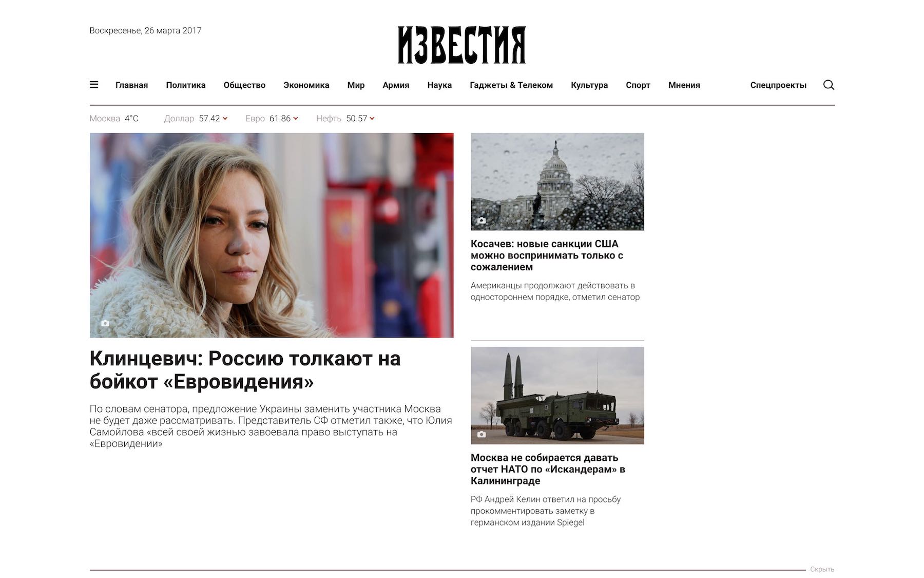
Task: Click camera icon on Capitol photo
Action: pos(482,220)
